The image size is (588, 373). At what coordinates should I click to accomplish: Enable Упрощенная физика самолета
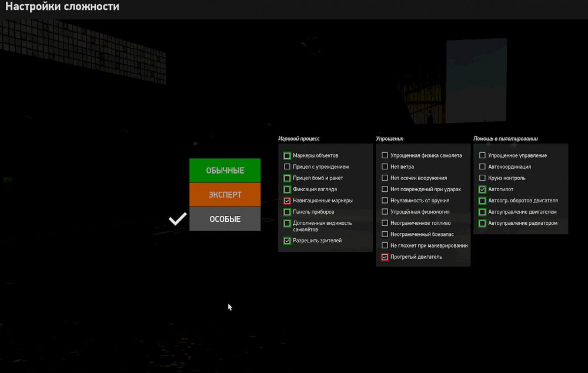coord(385,155)
